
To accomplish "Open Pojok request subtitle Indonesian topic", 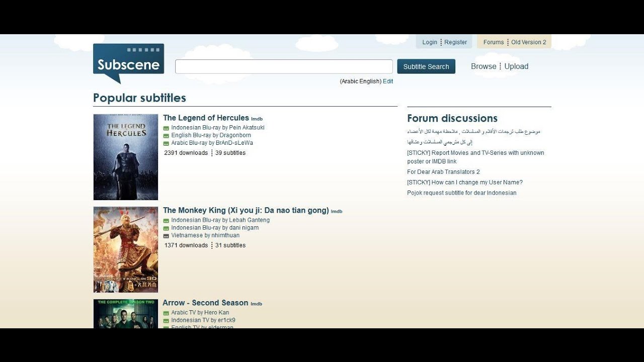I will [x=462, y=193].
